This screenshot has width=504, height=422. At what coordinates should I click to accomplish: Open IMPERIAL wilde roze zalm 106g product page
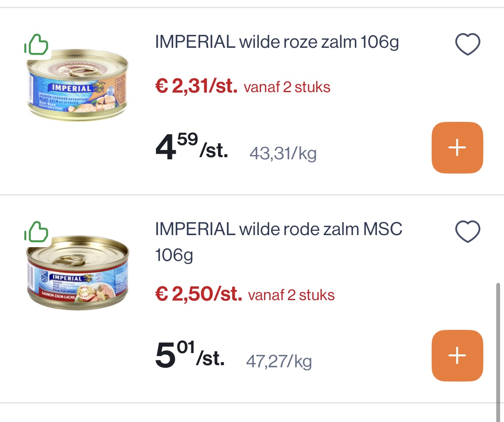click(277, 42)
